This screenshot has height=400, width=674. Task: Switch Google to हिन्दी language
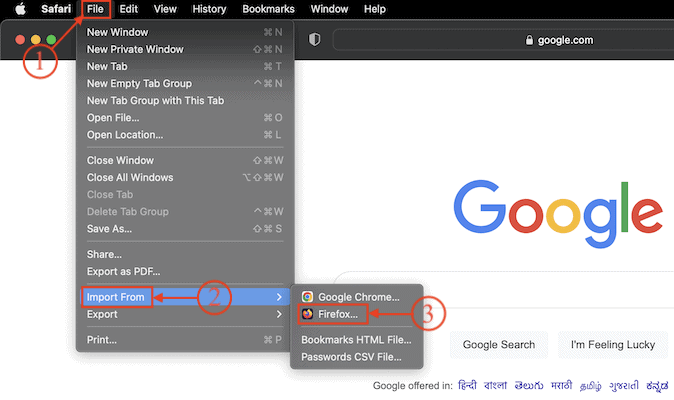pyautogui.click(x=467, y=385)
